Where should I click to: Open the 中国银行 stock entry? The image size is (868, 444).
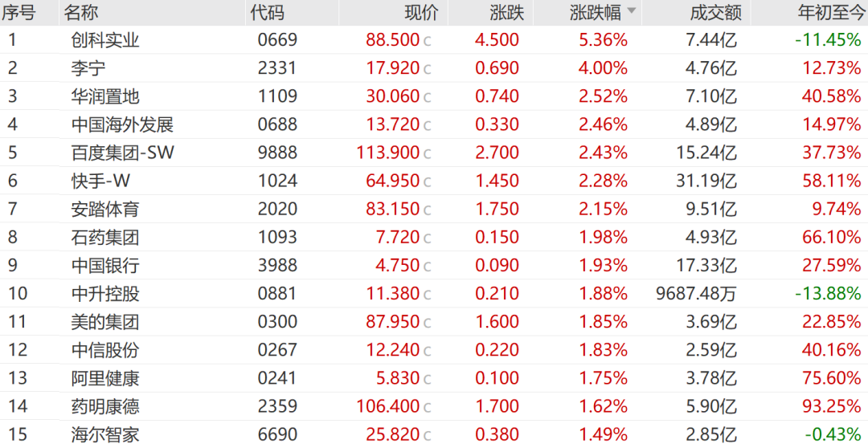coord(104,265)
